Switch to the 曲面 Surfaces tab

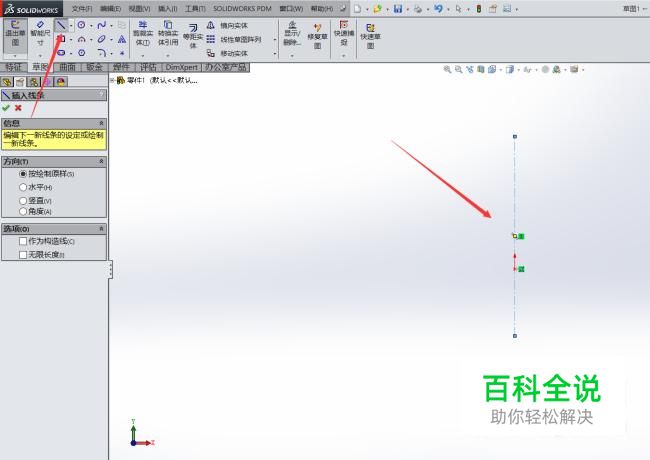68,67
